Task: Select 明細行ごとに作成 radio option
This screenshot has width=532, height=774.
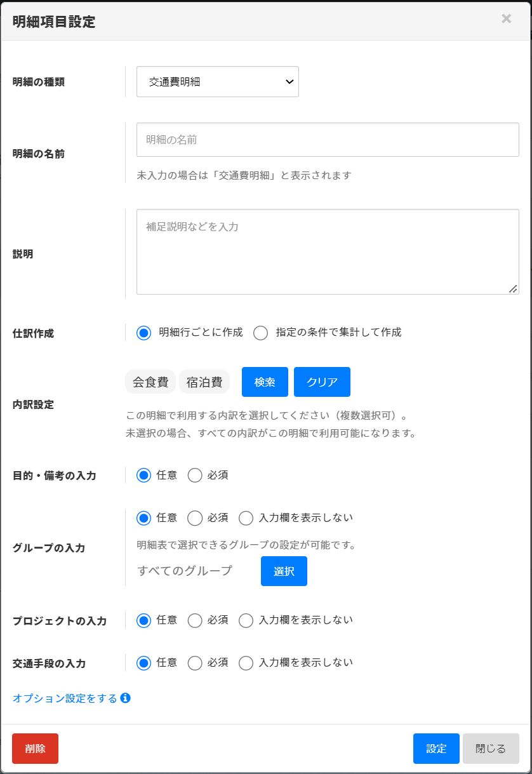Action: (144, 333)
